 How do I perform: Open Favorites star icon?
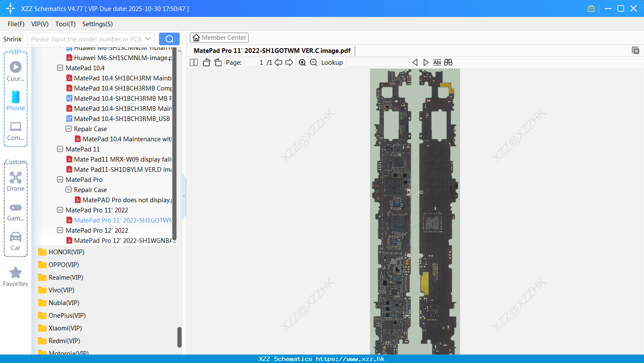[x=16, y=272]
